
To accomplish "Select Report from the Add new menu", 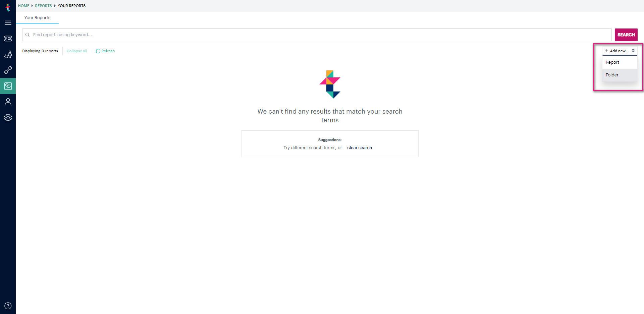I will (612, 62).
